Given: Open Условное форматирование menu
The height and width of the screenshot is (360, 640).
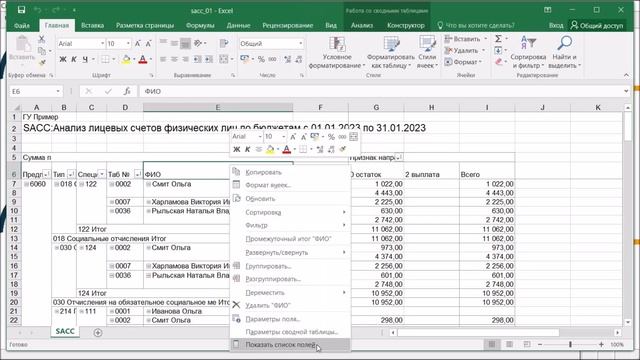Looking at the screenshot, I should pyautogui.click(x=337, y=52).
